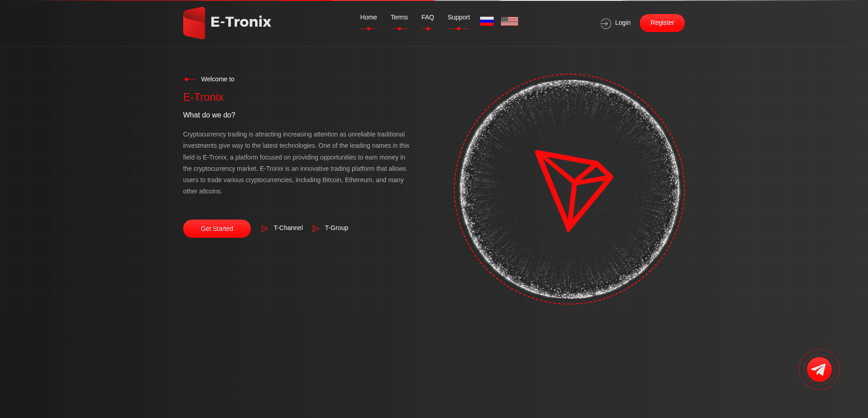Select the Russian flag language icon
868x418 pixels.
pyautogui.click(x=486, y=21)
